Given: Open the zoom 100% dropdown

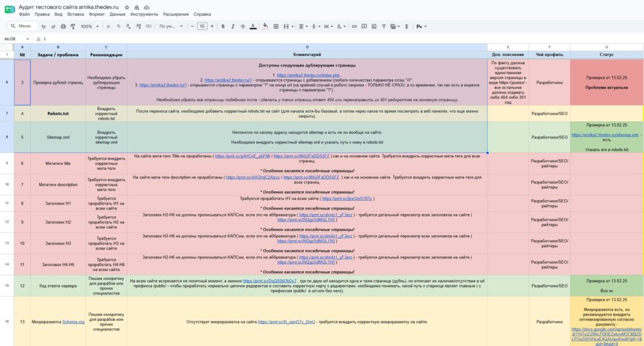Looking at the screenshot, I should [89, 26].
